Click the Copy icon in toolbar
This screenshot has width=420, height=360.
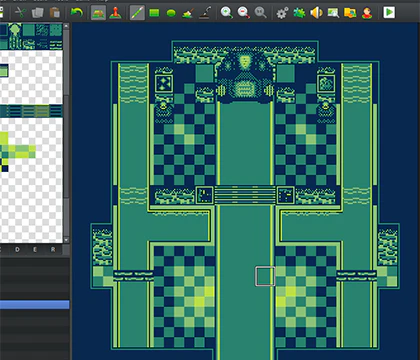(x=37, y=13)
